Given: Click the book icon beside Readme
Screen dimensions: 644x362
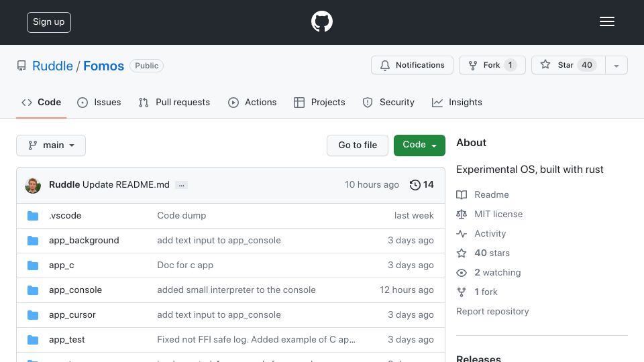Looking at the screenshot, I should (462, 194).
